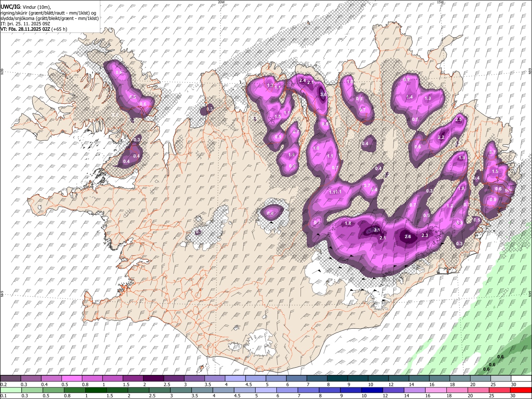Pick the light pink swatch starting upper legend row
Screen dimensions: 532x399
[x=10, y=379]
